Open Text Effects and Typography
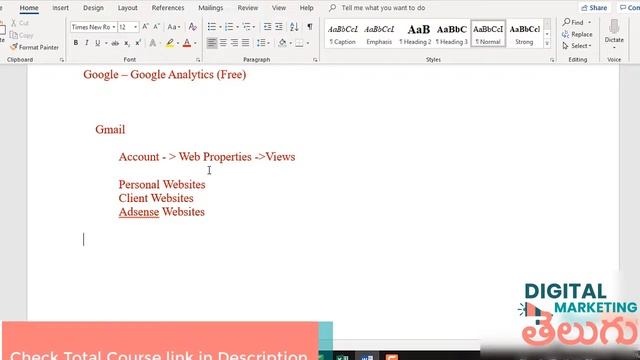The height and width of the screenshot is (360, 640). click(153, 43)
